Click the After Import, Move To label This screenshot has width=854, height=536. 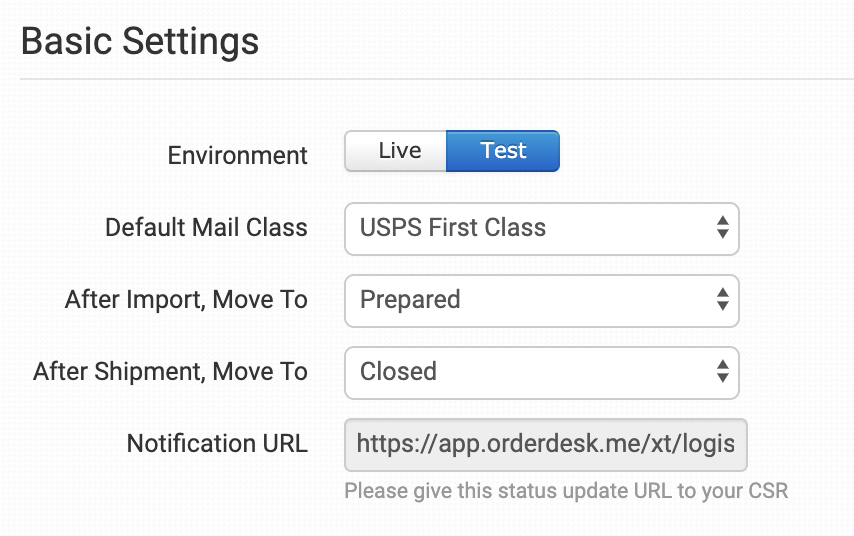[186, 300]
